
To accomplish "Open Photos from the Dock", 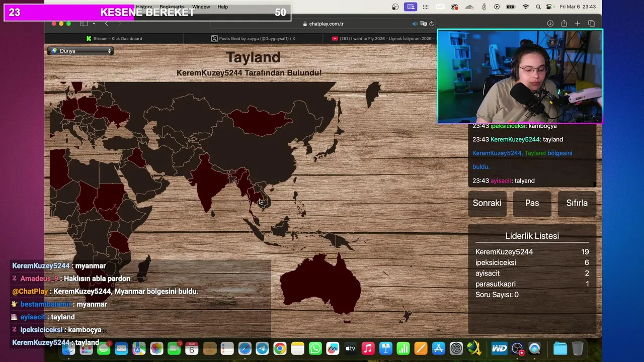I will coord(156,348).
